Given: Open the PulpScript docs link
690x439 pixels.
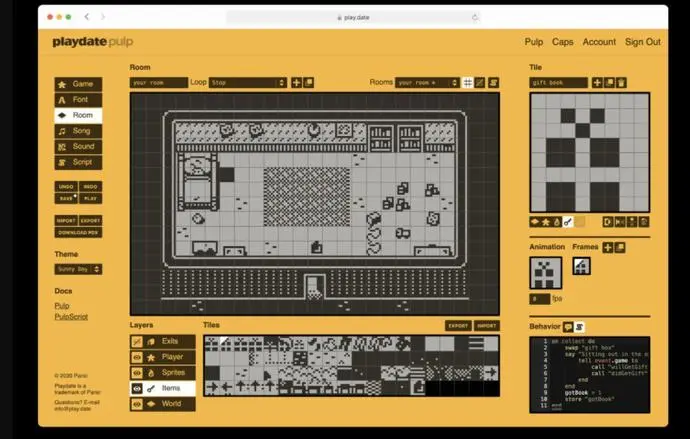Looking at the screenshot, I should pos(71,317).
